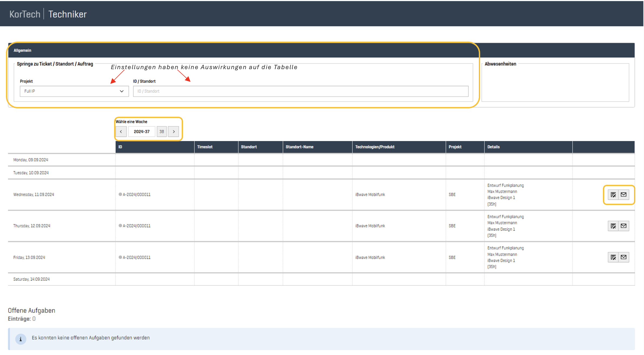The image size is (644, 355).
Task: Click the info icon in open tasks notice
Action: coord(21,339)
